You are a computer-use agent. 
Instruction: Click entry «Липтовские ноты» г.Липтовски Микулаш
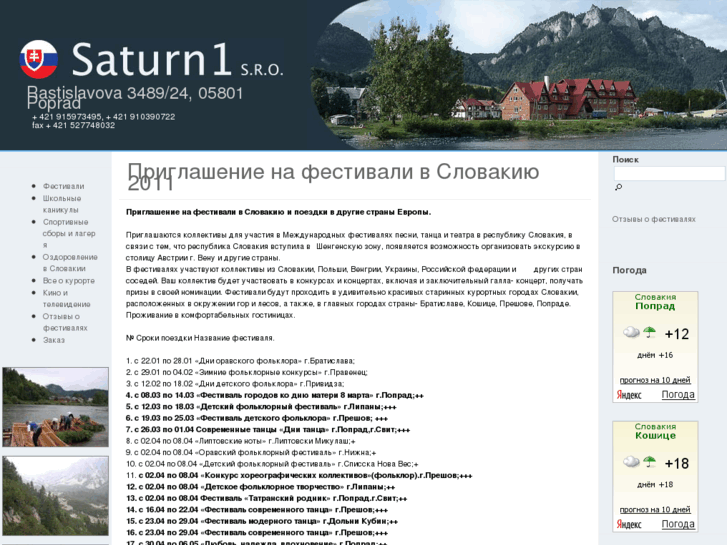[x=241, y=441]
